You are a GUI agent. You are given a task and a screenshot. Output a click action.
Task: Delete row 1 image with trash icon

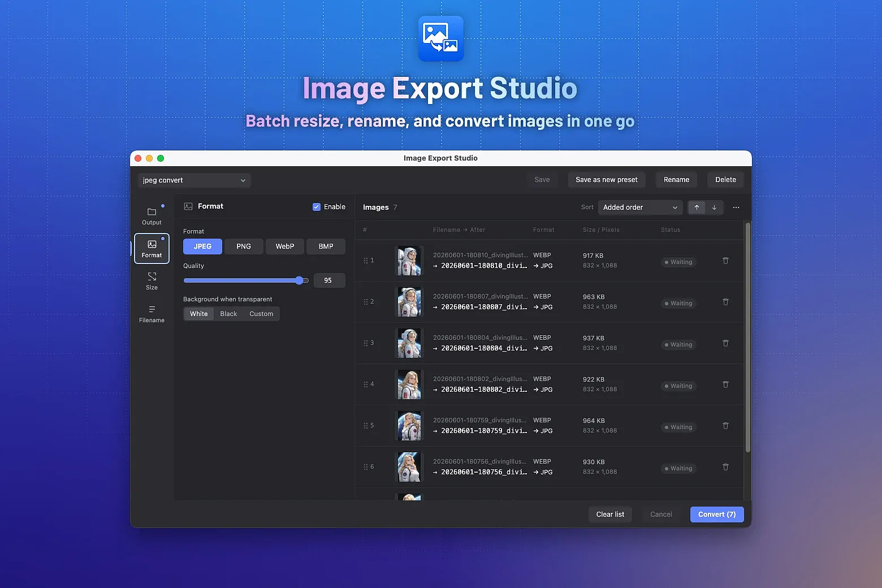point(725,261)
